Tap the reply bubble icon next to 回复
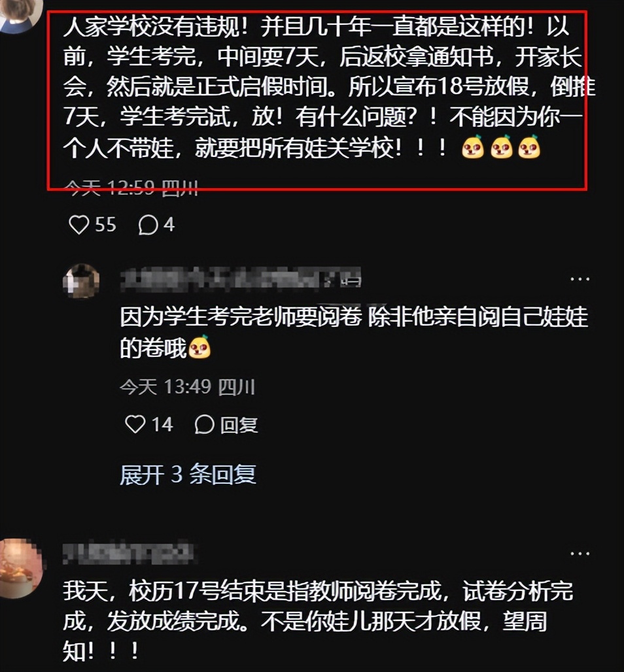The image size is (624, 672). point(205,424)
